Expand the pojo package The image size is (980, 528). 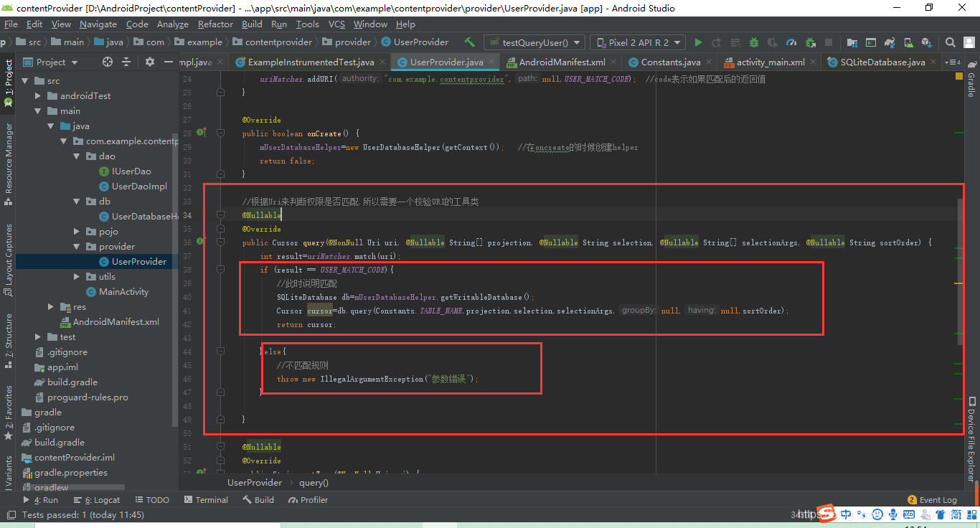77,231
